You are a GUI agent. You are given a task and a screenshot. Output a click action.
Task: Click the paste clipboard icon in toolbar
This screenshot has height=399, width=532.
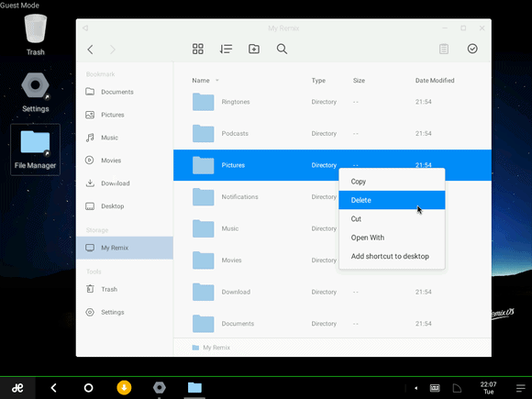(x=444, y=49)
